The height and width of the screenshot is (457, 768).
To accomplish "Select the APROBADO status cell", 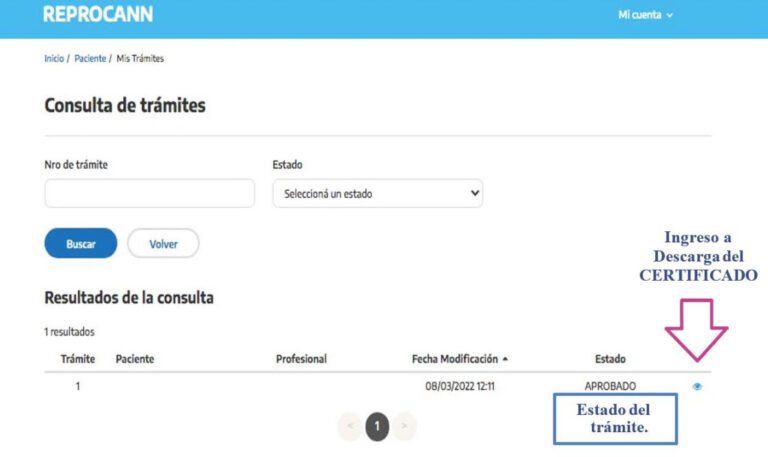I will [610, 387].
